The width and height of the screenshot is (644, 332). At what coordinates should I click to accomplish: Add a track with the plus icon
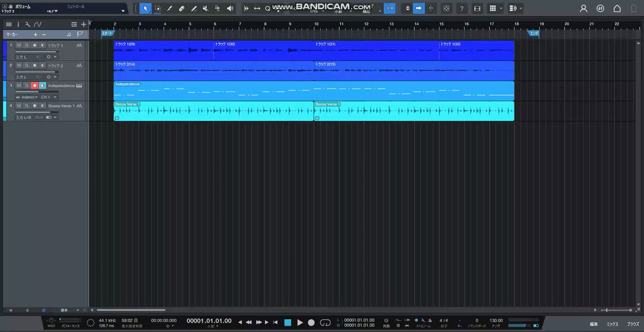click(83, 24)
